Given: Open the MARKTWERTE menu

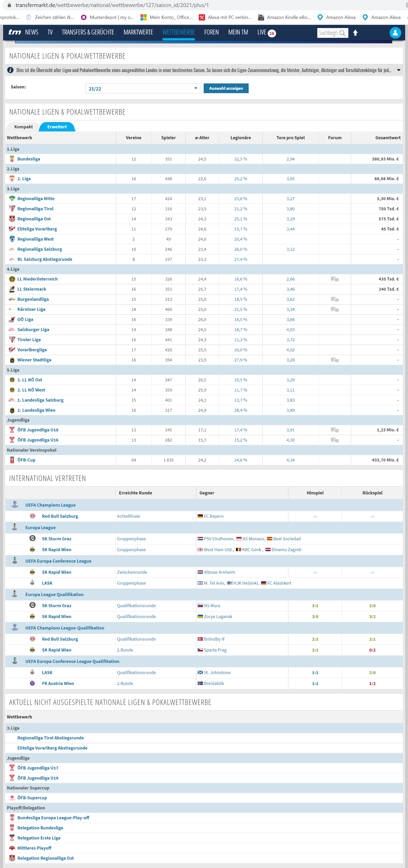Looking at the screenshot, I should (138, 32).
